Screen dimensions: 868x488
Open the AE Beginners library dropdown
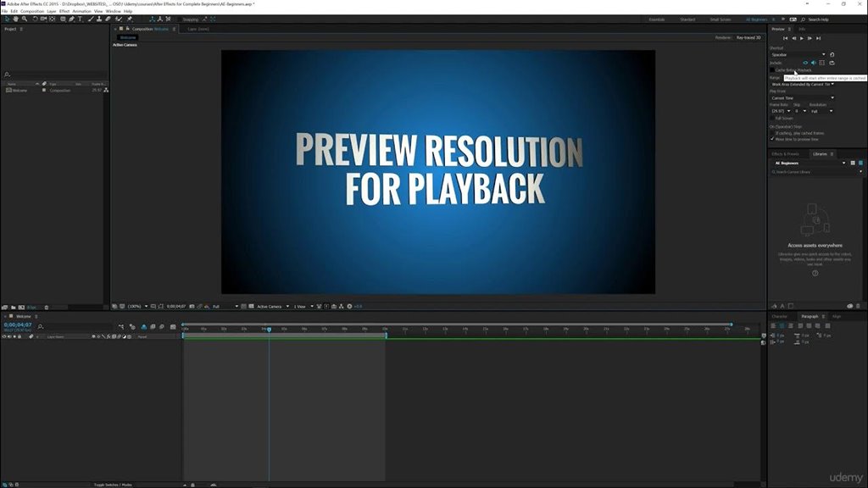(810, 164)
